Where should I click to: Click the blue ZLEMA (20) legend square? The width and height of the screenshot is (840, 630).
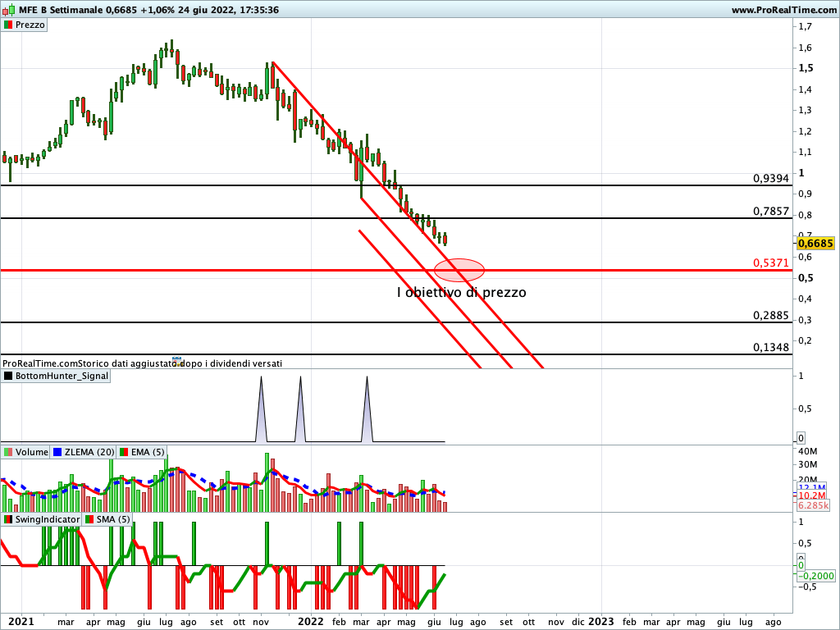(x=57, y=452)
